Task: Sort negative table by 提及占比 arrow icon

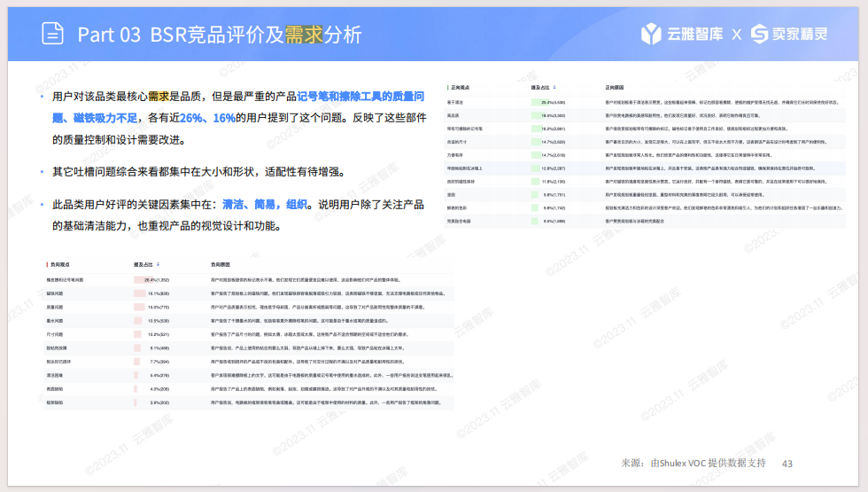Action: pos(159,264)
